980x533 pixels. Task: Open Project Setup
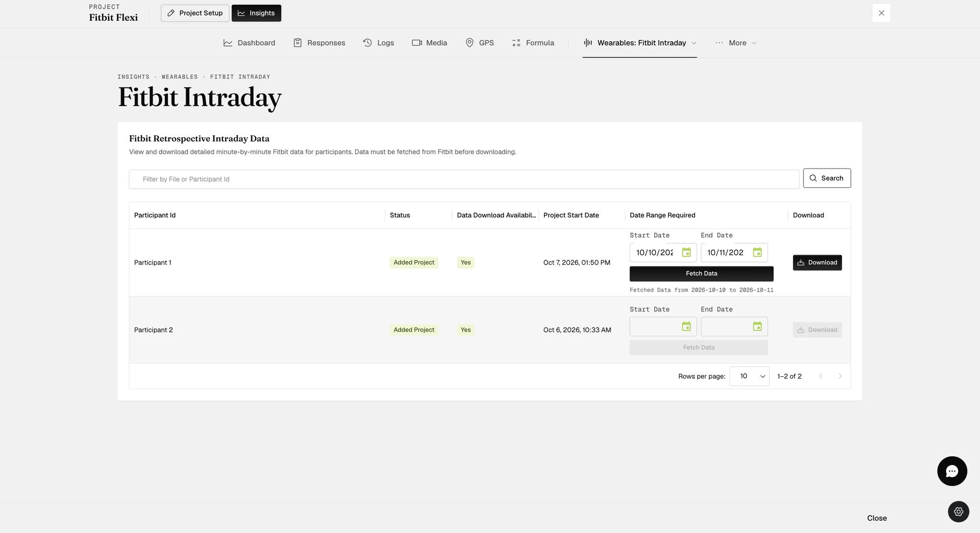[195, 13]
